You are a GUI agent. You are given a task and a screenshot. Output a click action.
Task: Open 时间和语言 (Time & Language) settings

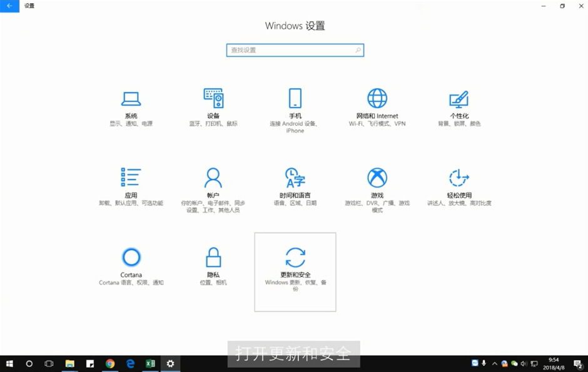click(295, 188)
